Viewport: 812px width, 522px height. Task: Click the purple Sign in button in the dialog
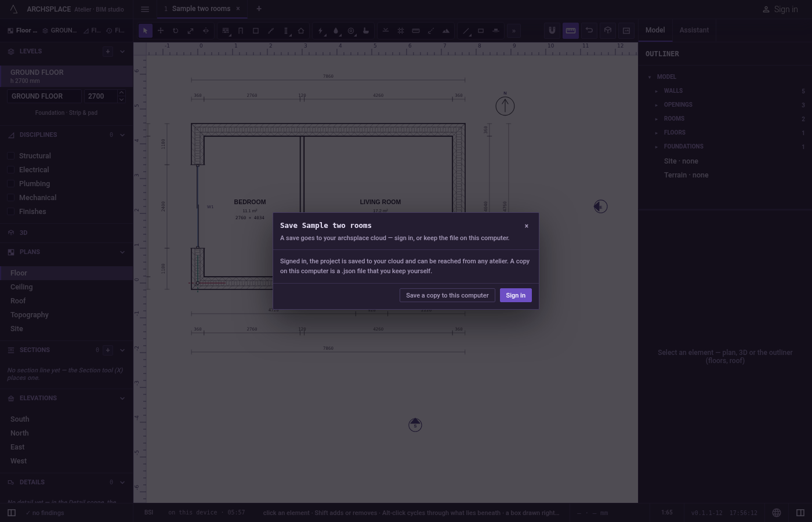[516, 295]
